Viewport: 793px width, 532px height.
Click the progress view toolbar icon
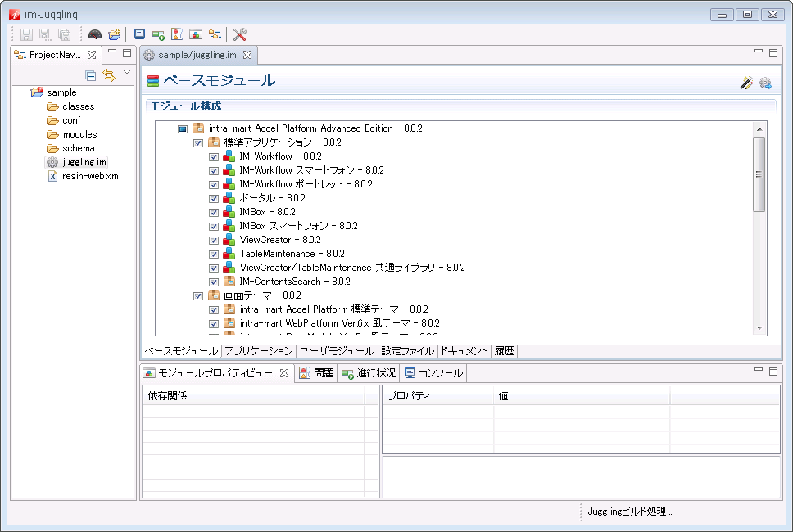tap(158, 35)
